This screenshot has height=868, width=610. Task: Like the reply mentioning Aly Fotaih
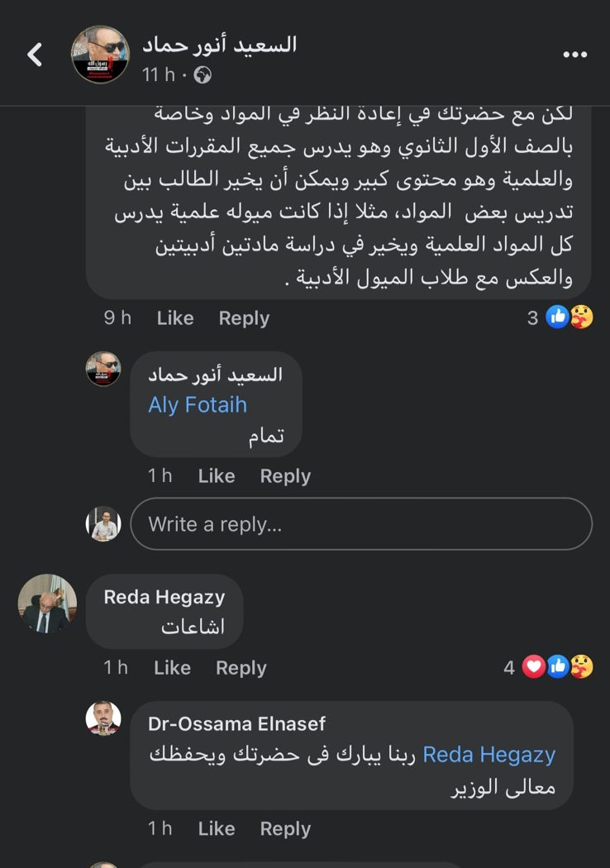tap(217, 476)
